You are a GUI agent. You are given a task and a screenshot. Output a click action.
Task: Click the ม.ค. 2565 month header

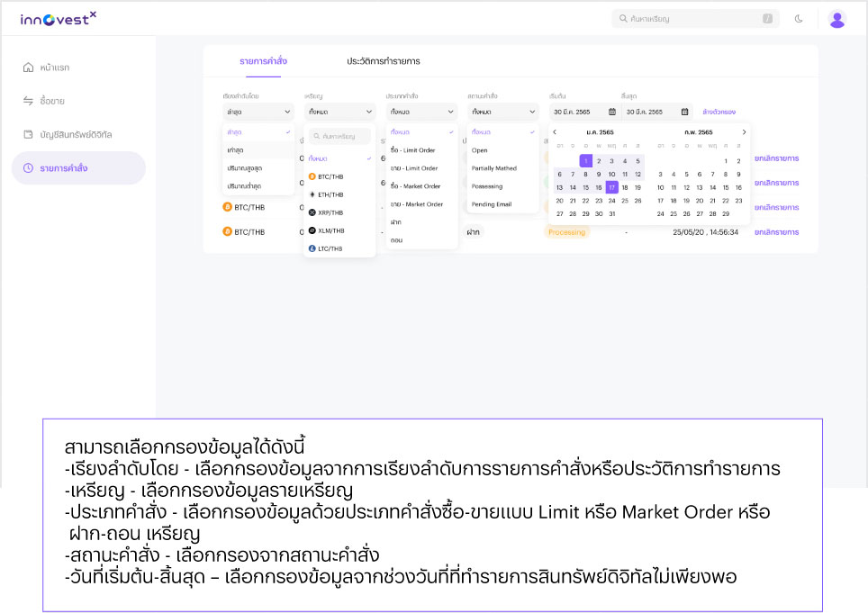pyautogui.click(x=600, y=132)
